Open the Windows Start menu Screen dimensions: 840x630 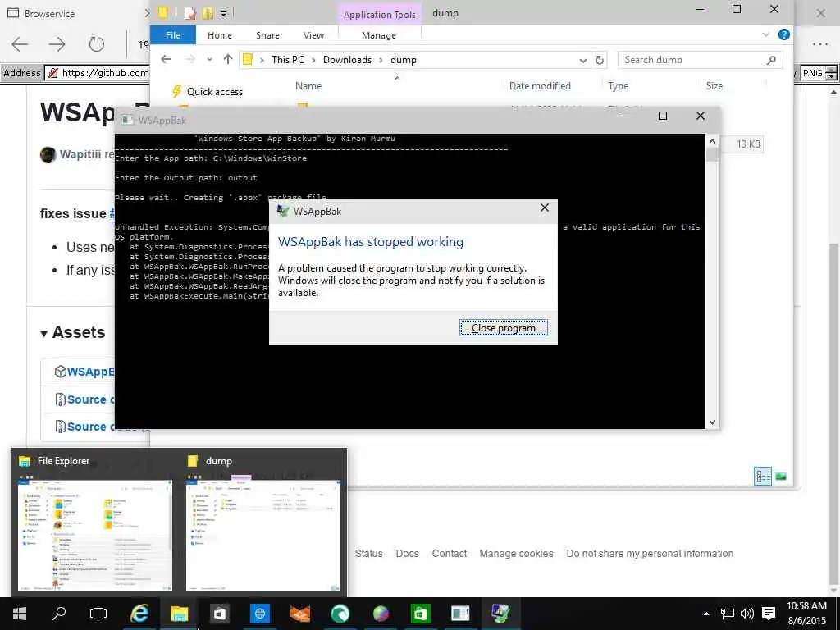click(x=20, y=614)
